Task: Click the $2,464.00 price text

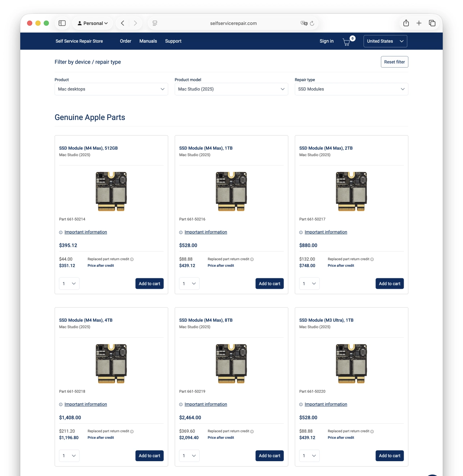Action: 190,417
